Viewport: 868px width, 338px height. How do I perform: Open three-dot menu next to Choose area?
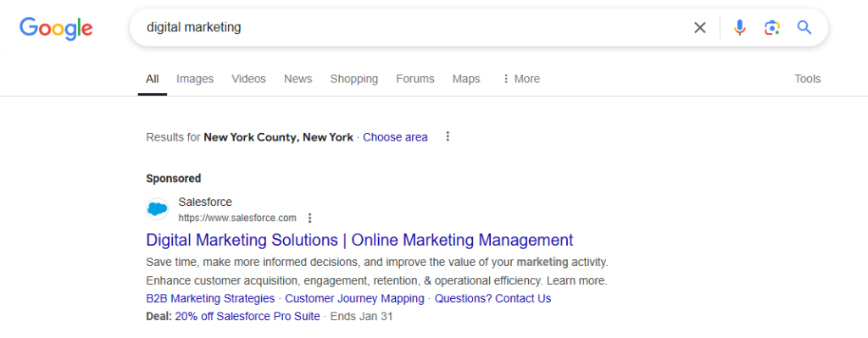(448, 136)
